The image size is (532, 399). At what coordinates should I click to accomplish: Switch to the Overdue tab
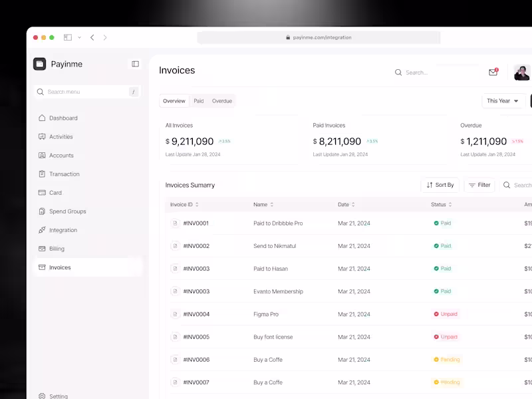222,101
